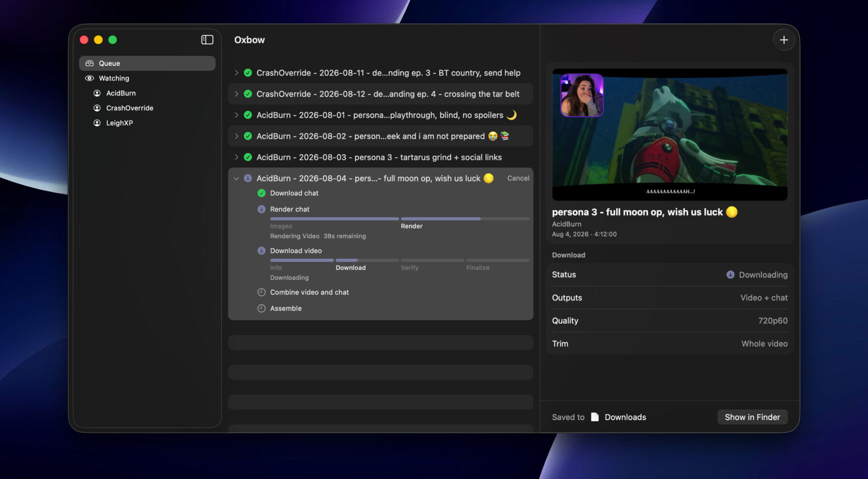Click green checkmark on CrashOverride ep. 3 row
The image size is (868, 479).
248,73
